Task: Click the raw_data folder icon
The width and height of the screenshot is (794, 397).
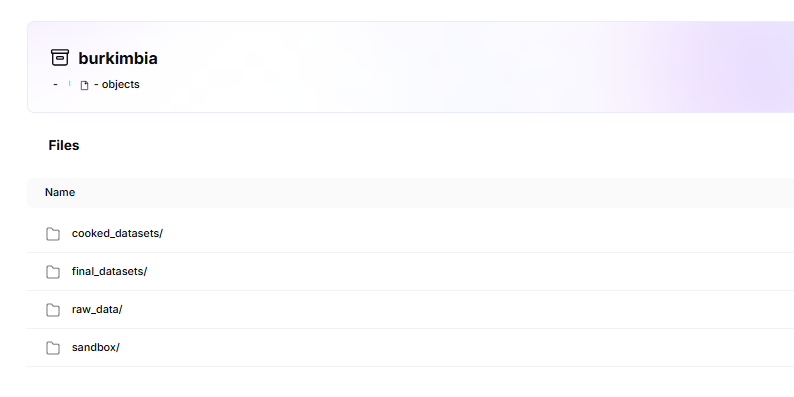Action: pos(53,310)
